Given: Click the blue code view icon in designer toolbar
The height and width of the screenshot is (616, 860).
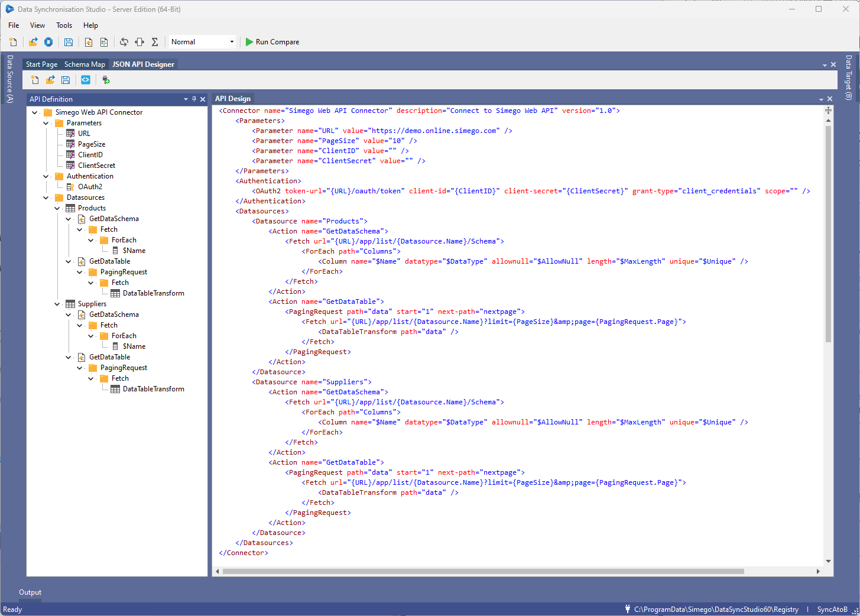Looking at the screenshot, I should pos(86,80).
